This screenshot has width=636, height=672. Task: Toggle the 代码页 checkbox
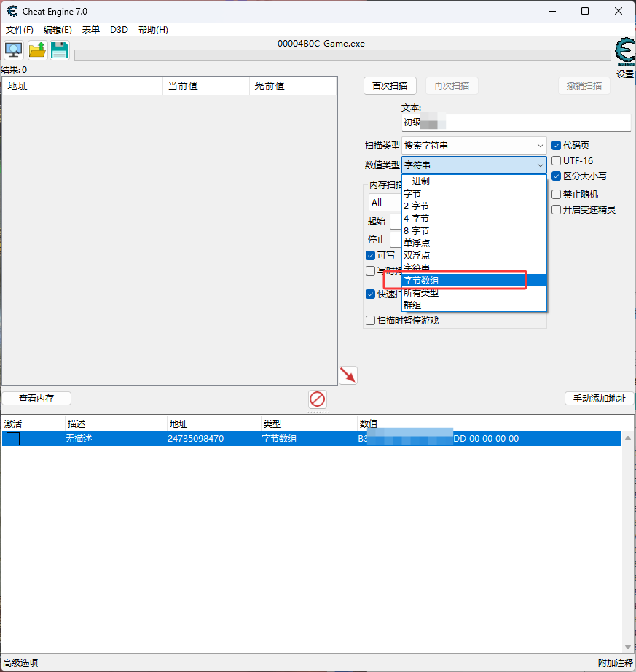[557, 146]
